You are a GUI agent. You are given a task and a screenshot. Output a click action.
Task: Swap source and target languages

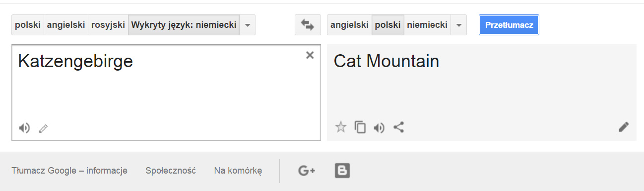308,25
